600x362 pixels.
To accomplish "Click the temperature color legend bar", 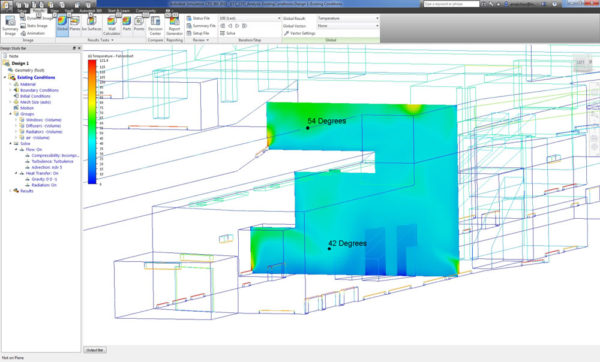I will point(92,122).
